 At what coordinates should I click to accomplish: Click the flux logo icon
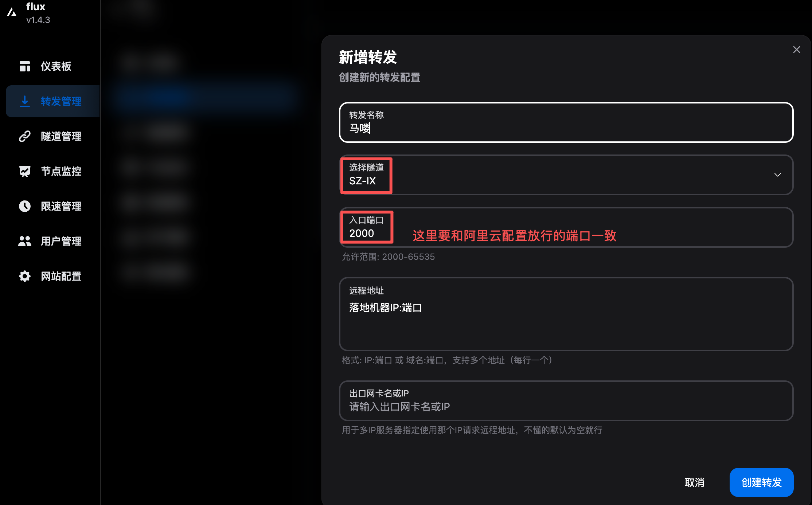[x=12, y=12]
